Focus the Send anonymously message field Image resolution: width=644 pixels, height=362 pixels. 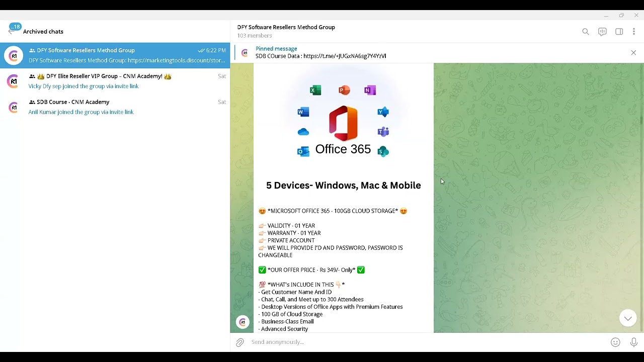point(428,342)
